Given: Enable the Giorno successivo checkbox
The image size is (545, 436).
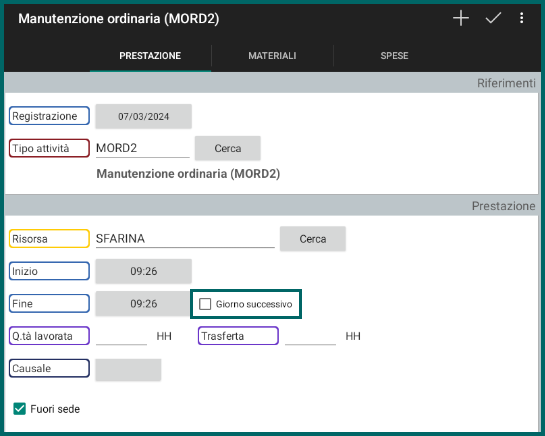Looking at the screenshot, I should pyautogui.click(x=205, y=304).
